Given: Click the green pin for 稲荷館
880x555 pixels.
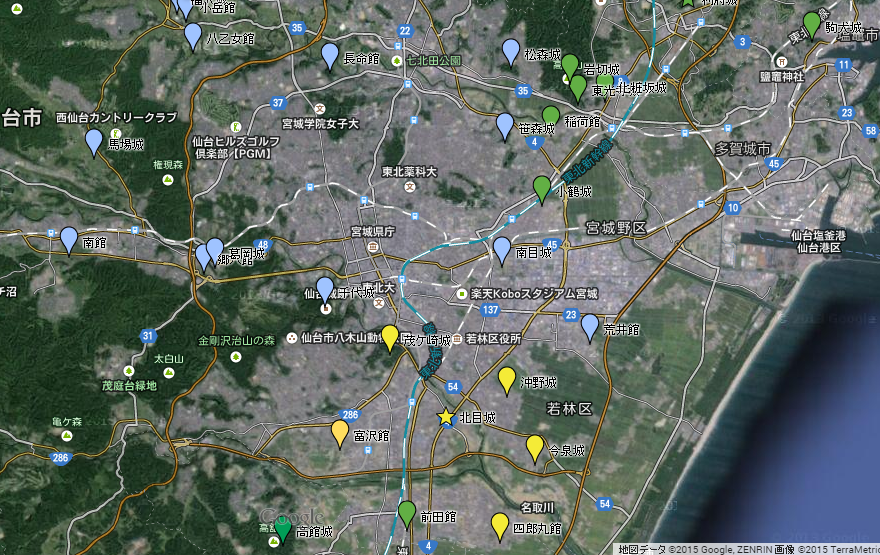Looking at the screenshot, I should pyautogui.click(x=551, y=115).
